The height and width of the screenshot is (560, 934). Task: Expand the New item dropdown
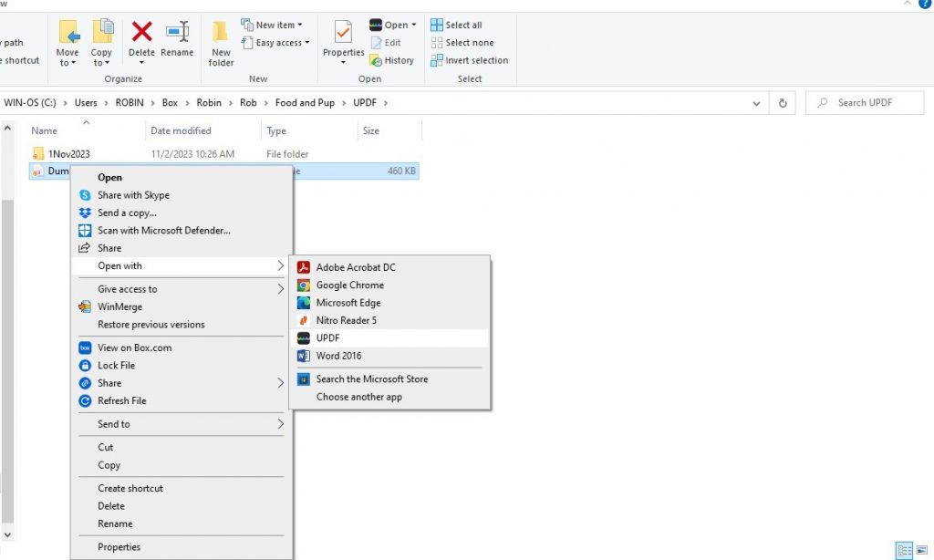pyautogui.click(x=272, y=24)
